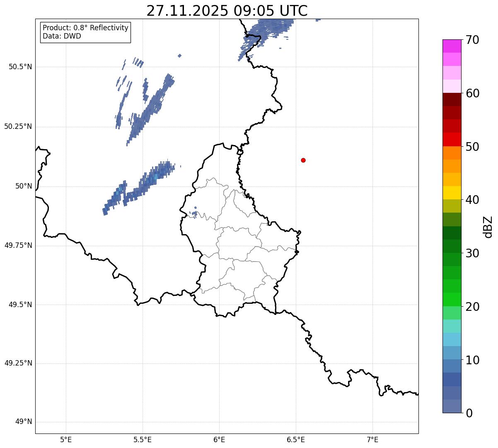Click the colorbar tick label 30
Screen dimensions: 498x448
click(472, 253)
